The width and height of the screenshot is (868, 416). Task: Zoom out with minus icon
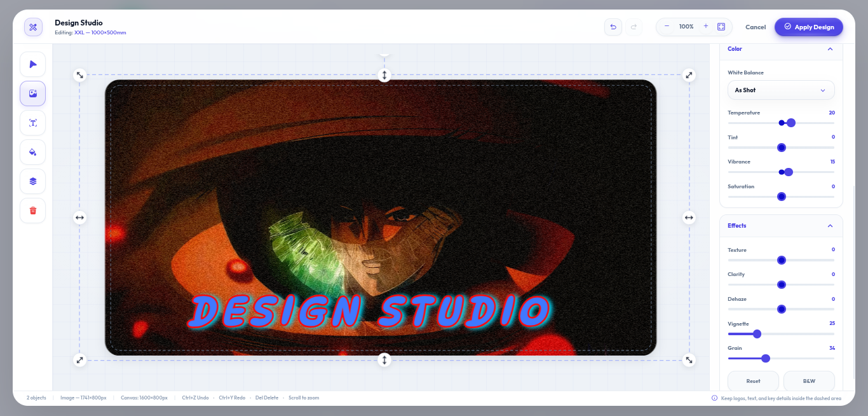point(667,27)
